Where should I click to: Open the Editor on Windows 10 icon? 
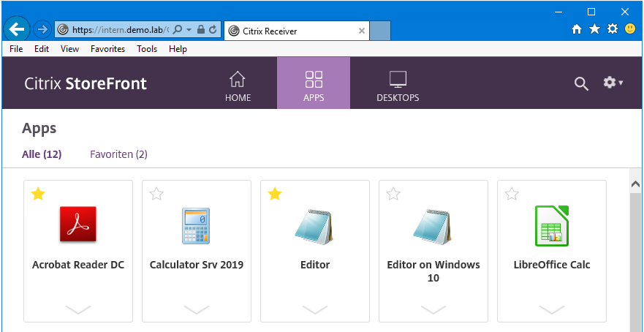pyautogui.click(x=433, y=225)
